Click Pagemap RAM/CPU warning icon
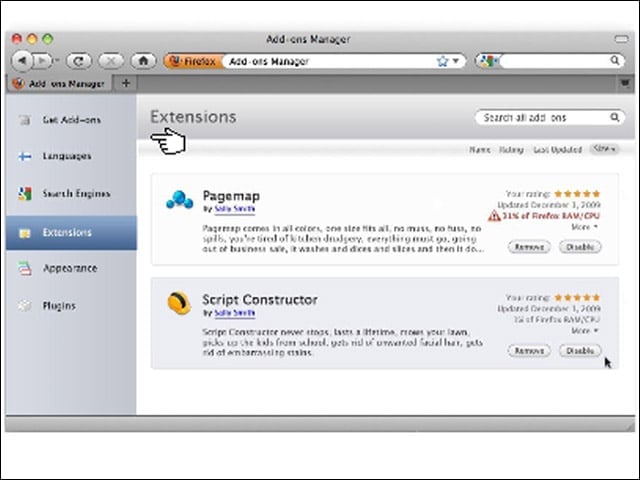 [494, 216]
